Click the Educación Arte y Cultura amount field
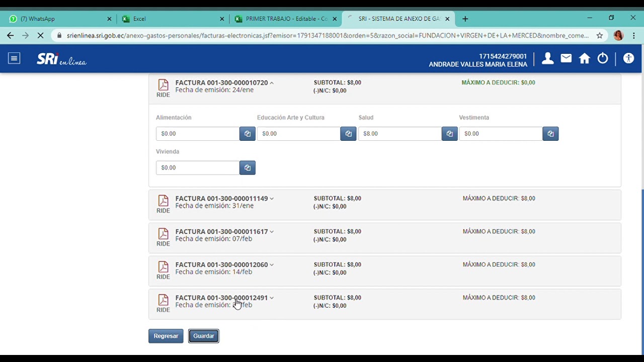Image resolution: width=644 pixels, height=362 pixels. [x=299, y=134]
